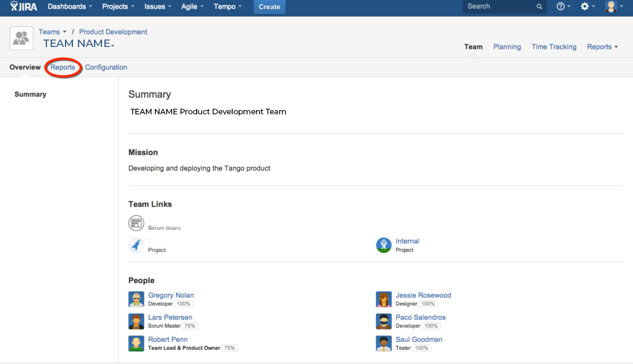The height and width of the screenshot is (364, 633).
Task: Click into the Search field
Action: 499,6
